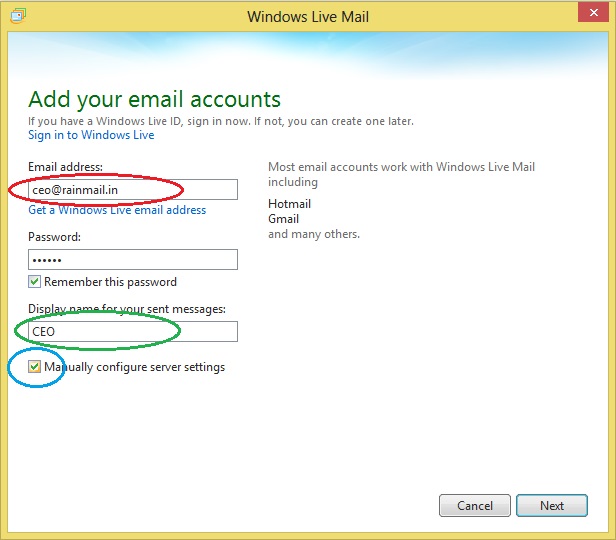Close the Windows Live Mail dialog
Screen dimensions: 616x540
593,13
